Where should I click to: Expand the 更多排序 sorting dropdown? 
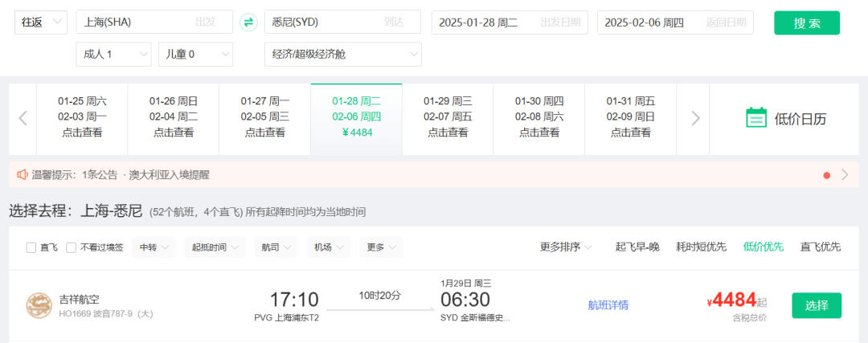[566, 247]
